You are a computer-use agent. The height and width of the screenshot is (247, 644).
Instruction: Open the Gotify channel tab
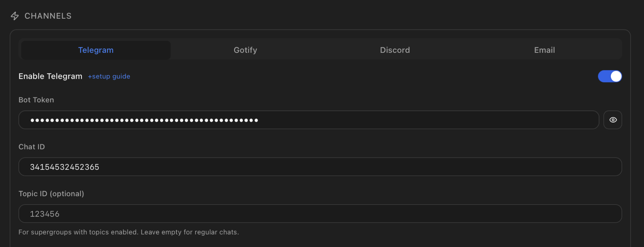coord(245,50)
